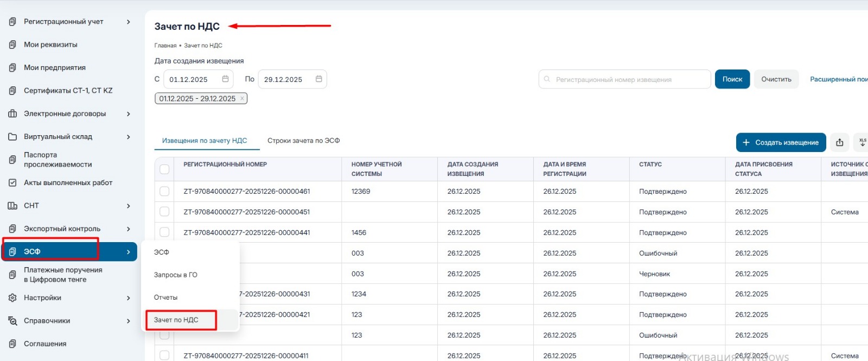Click the XLS download icon
868x361 pixels.
[862, 142]
